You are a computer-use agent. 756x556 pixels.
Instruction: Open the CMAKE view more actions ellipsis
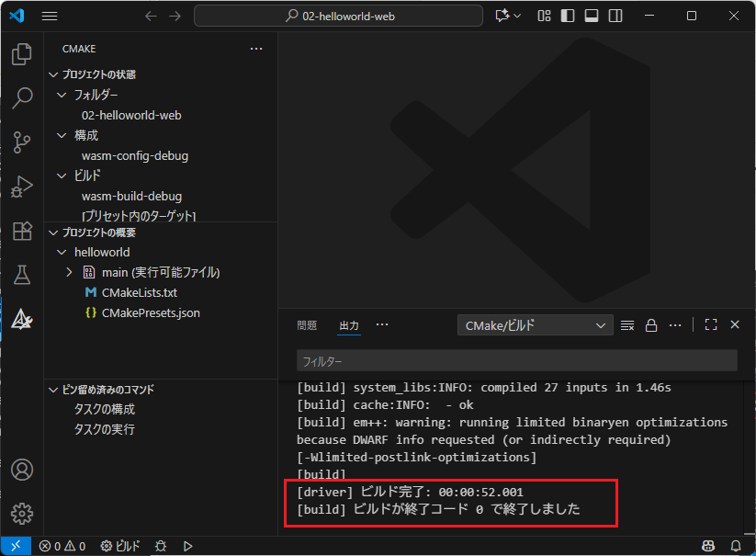(256, 49)
